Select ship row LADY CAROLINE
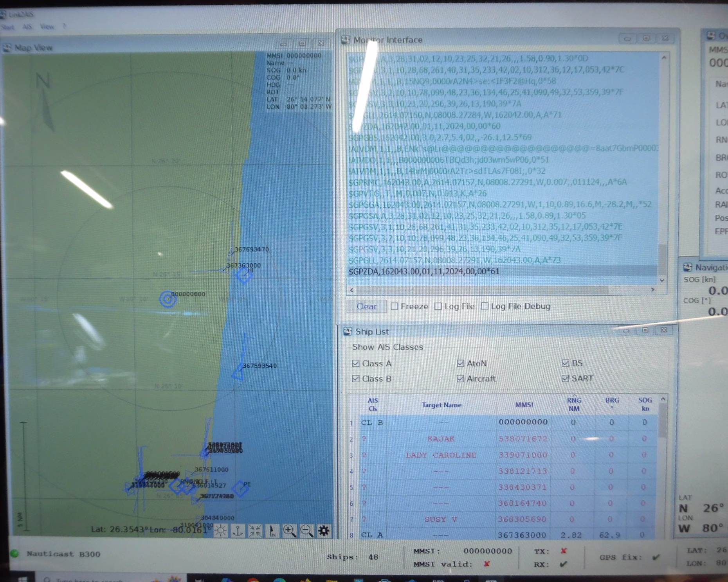Viewport: 728px width, 582px height. point(503,455)
